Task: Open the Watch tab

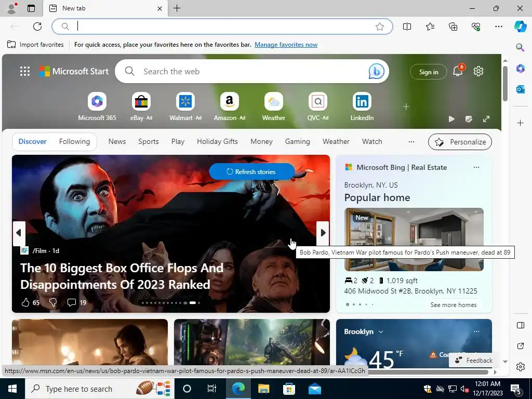Action: click(x=372, y=141)
